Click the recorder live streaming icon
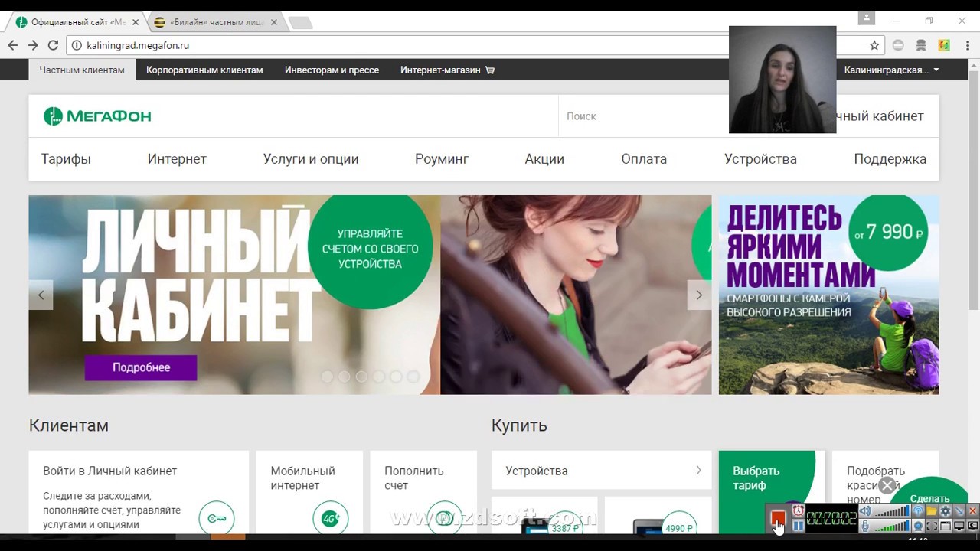The height and width of the screenshot is (551, 980). point(918,511)
